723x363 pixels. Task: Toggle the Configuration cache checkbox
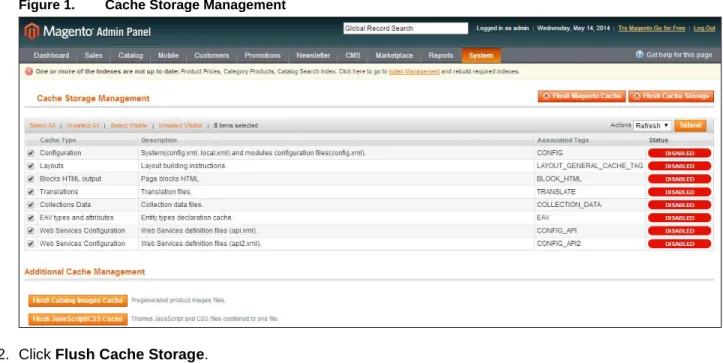(31, 153)
